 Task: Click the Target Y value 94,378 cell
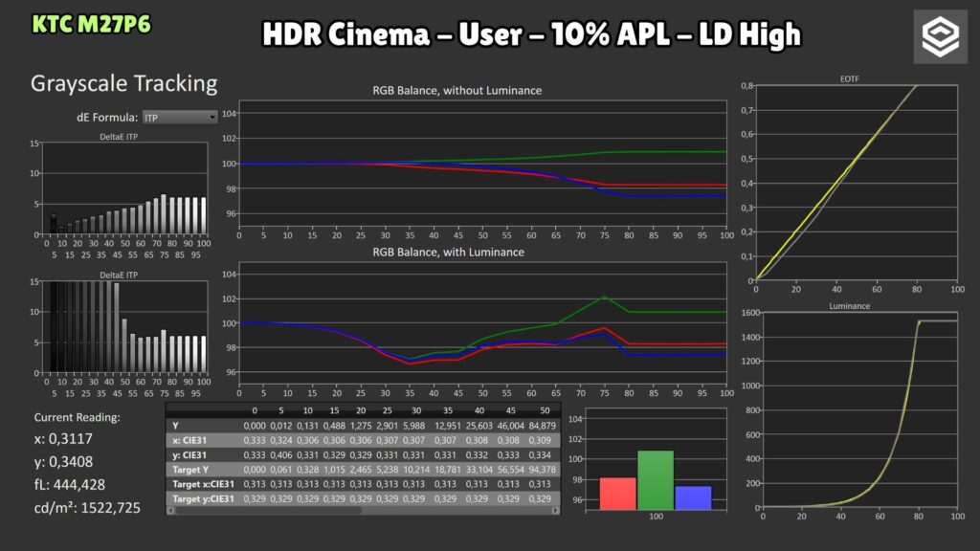pyautogui.click(x=542, y=470)
